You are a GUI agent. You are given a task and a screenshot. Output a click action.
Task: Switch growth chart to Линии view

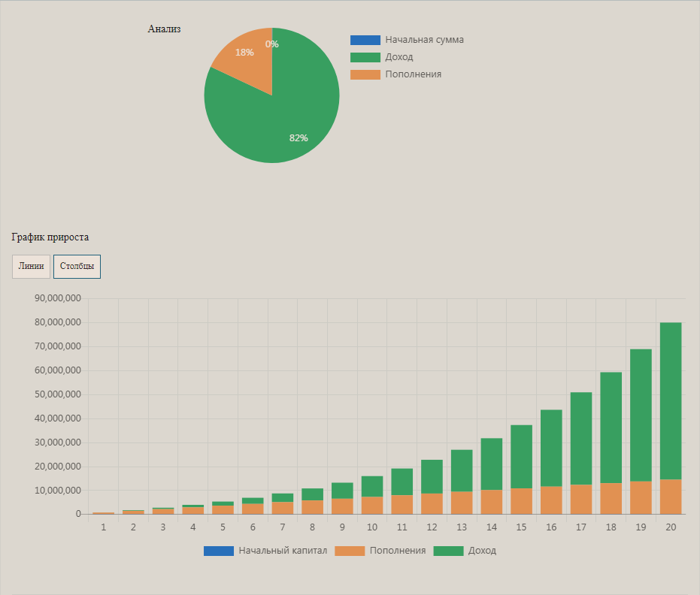31,266
